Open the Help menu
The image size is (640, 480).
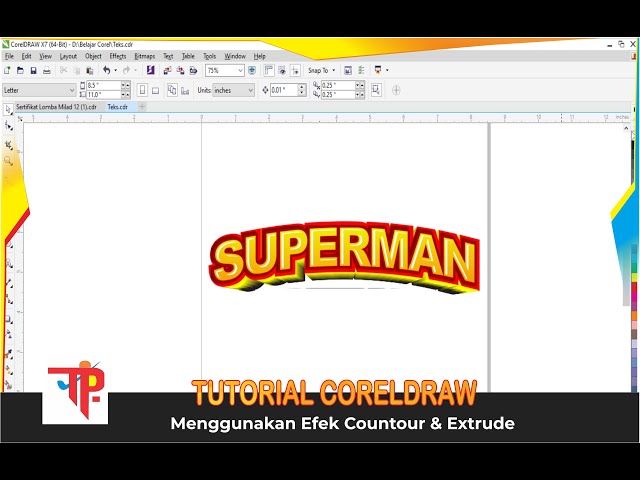pyautogui.click(x=259, y=56)
